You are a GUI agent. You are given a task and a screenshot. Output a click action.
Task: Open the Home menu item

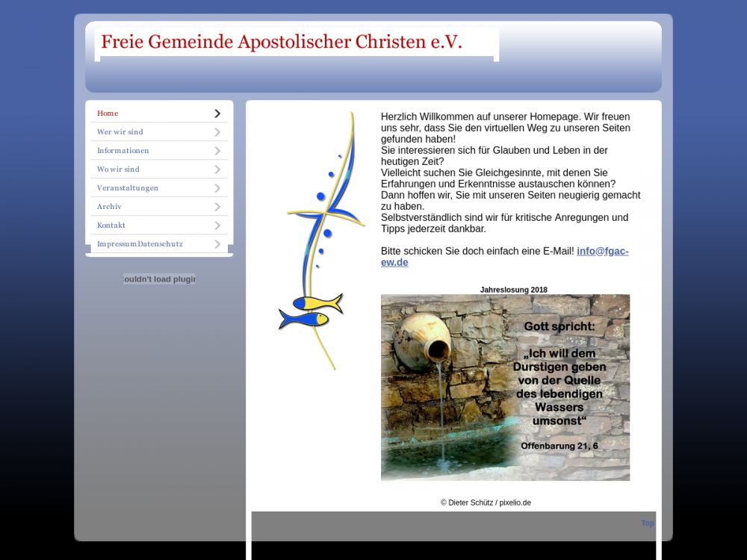tap(108, 113)
